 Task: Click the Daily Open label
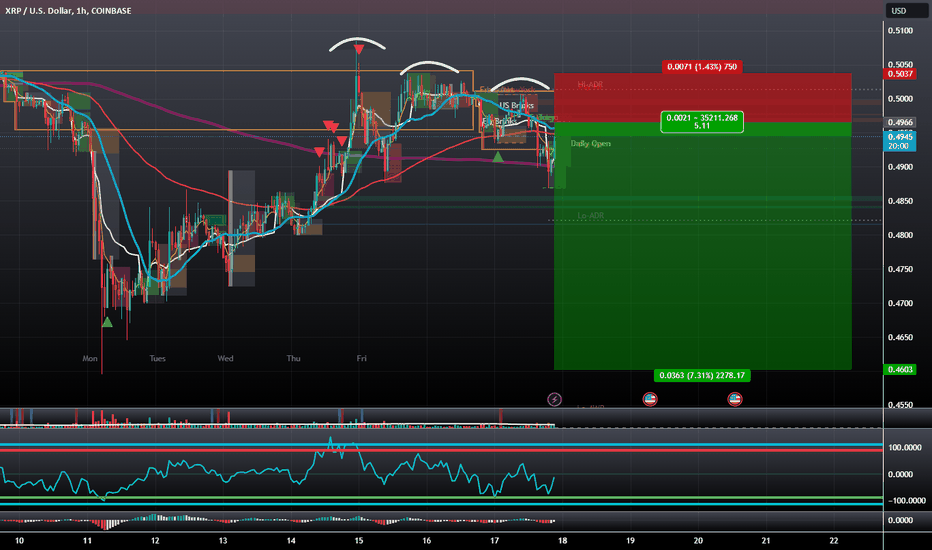click(590, 143)
